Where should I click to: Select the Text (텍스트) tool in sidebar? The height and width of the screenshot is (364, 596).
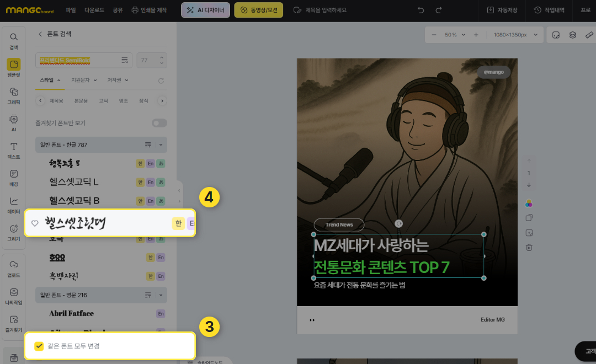pos(14,149)
